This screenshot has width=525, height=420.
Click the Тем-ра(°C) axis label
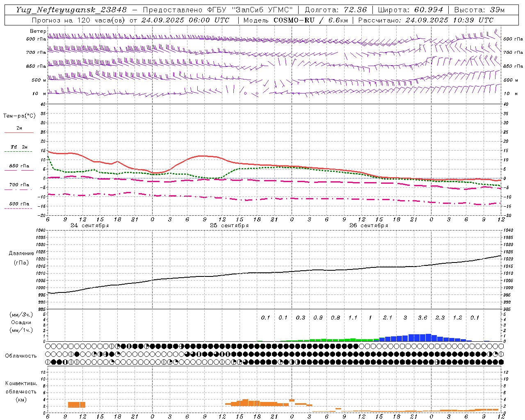pos(19,116)
